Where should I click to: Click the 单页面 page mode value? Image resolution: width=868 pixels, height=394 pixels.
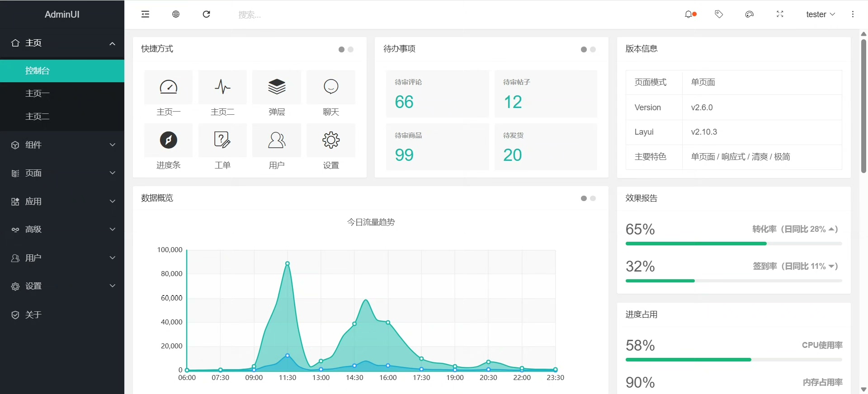pyautogui.click(x=703, y=82)
